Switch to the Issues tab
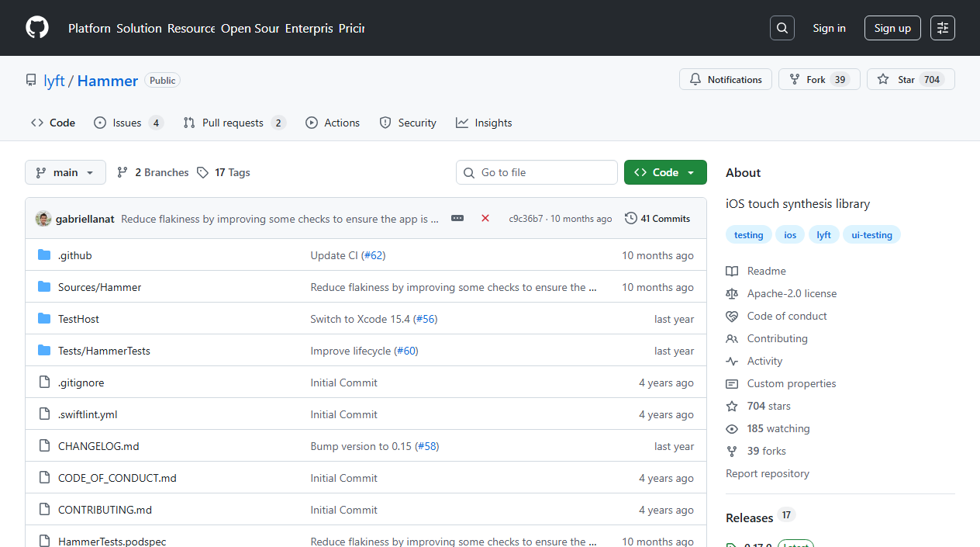 click(129, 123)
